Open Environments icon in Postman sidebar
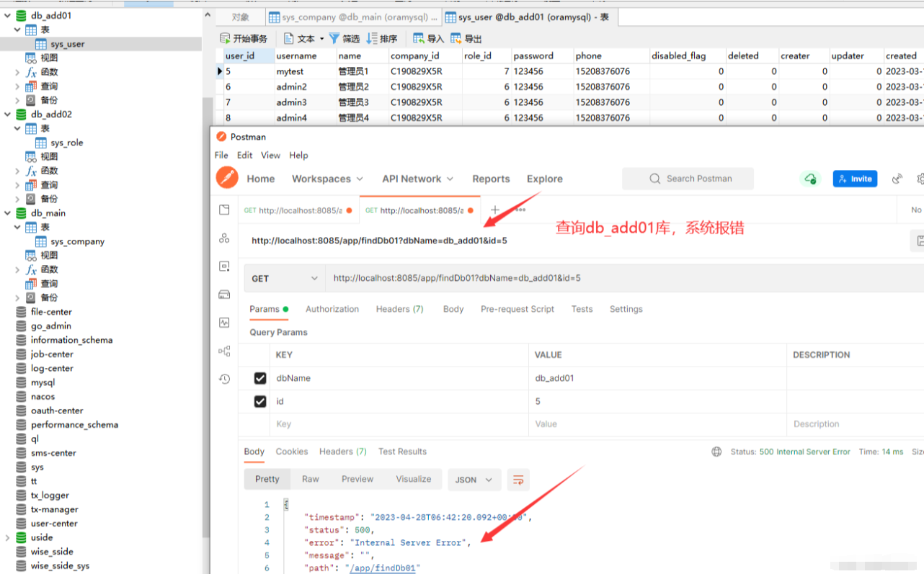This screenshot has height=574, width=924. tap(225, 266)
